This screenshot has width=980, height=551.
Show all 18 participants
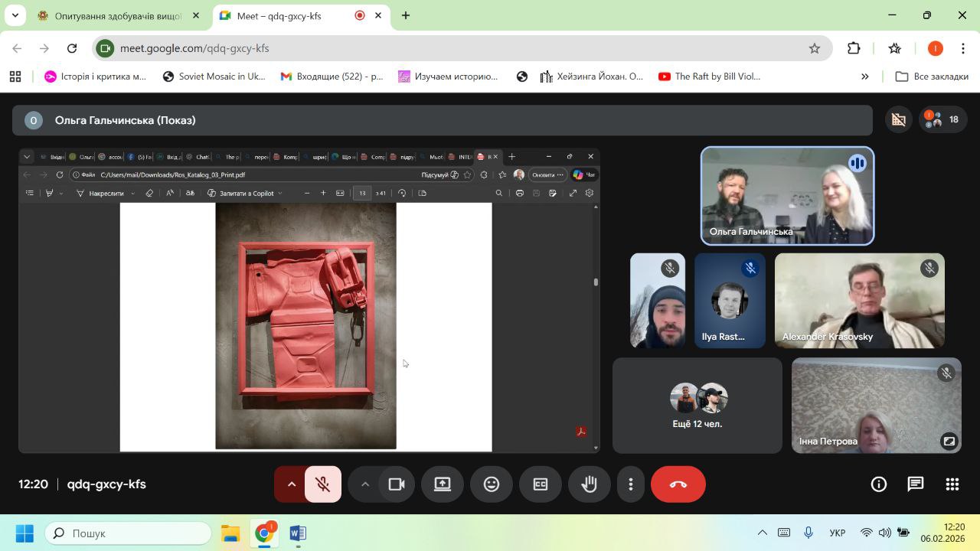tap(942, 119)
